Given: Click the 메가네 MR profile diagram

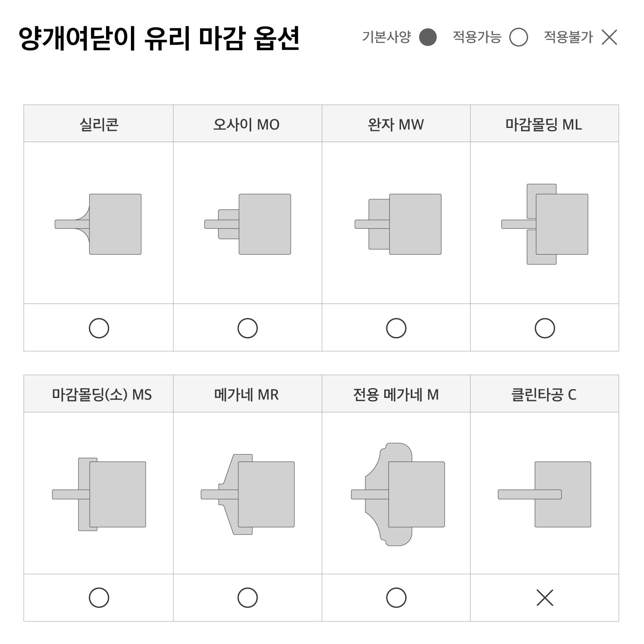Looking at the screenshot, I should click(x=248, y=494).
